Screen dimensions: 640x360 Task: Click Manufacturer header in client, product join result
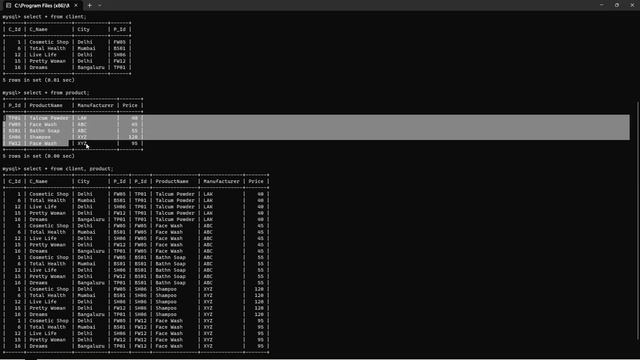[221, 181]
